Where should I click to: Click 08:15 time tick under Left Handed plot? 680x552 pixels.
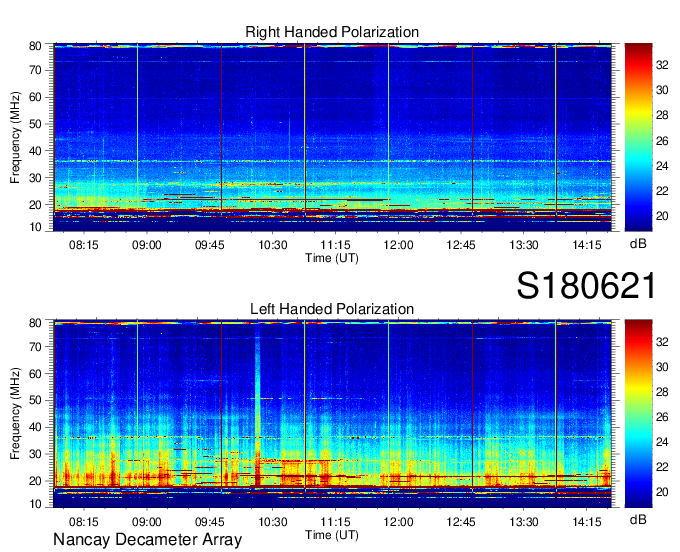84,522
